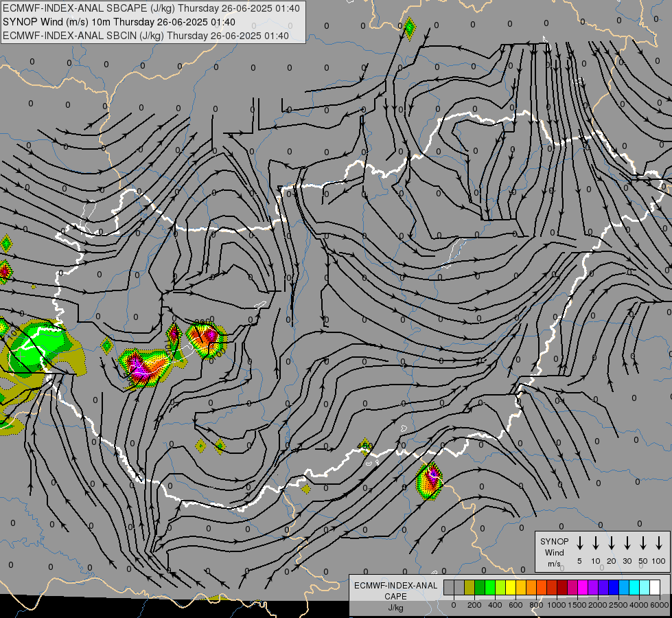Pick the olive CAPE legend swatch
Screen dimensions: 672x618
click(x=470, y=587)
